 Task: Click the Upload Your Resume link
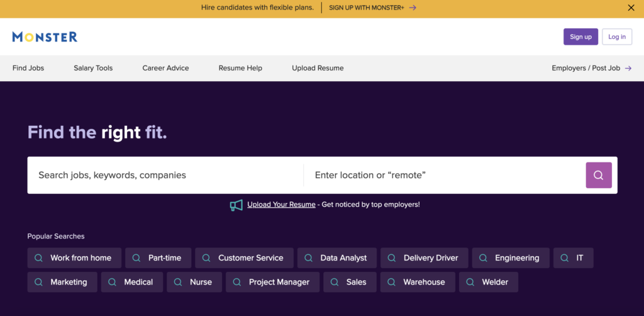281,205
